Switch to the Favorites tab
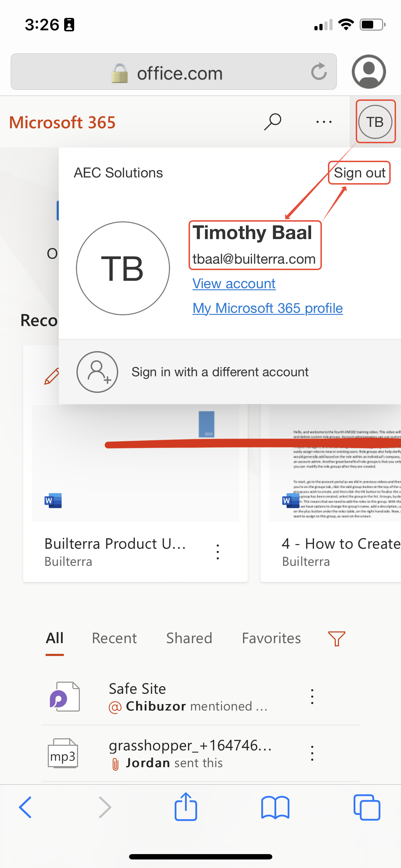Viewport: 401px width, 868px height. pos(271,639)
